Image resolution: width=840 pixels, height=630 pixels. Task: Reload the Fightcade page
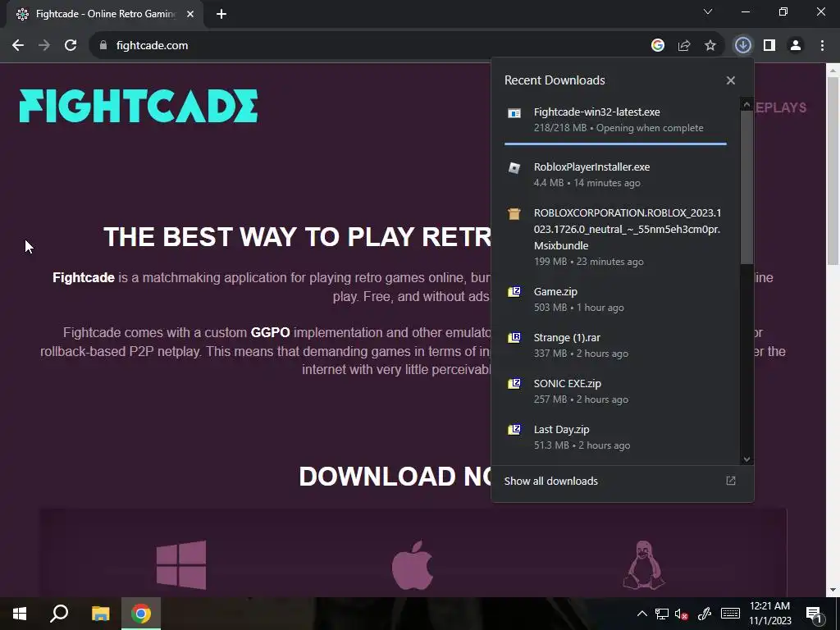pos(71,46)
